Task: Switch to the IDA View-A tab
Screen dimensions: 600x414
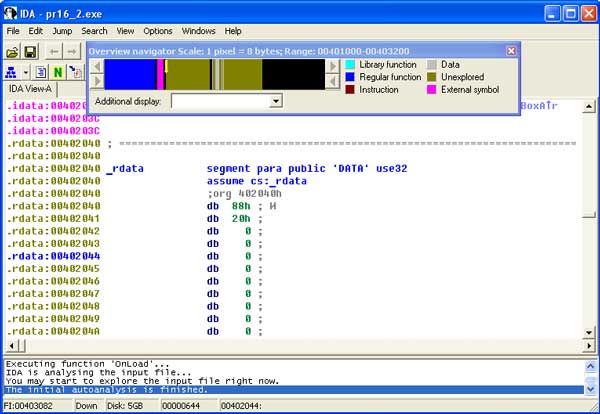Action: 30,89
